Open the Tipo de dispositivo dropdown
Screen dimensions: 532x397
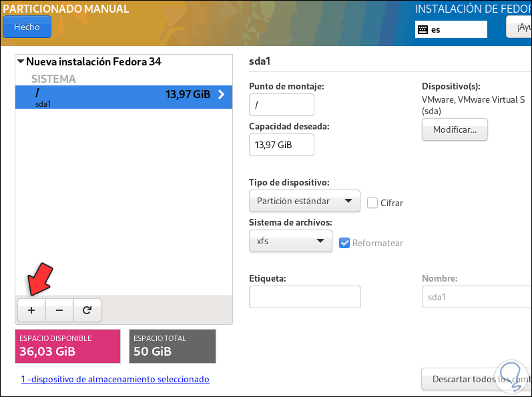pyautogui.click(x=304, y=201)
